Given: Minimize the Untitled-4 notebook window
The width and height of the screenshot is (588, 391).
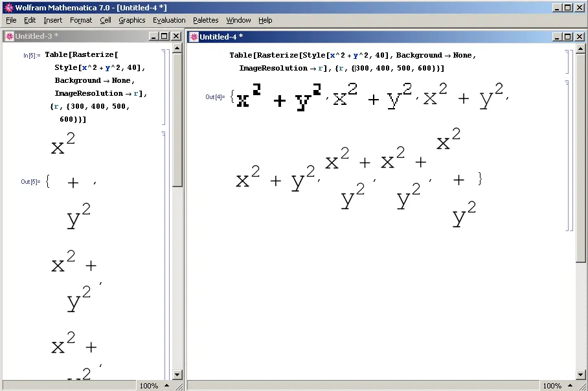Looking at the screenshot, I should (557, 37).
